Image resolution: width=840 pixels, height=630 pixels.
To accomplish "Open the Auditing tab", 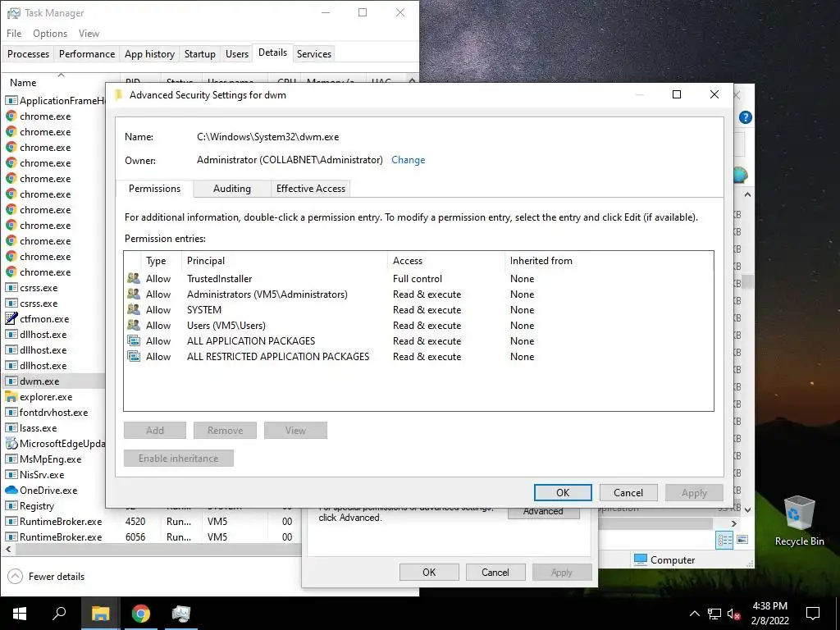I will 232,189.
